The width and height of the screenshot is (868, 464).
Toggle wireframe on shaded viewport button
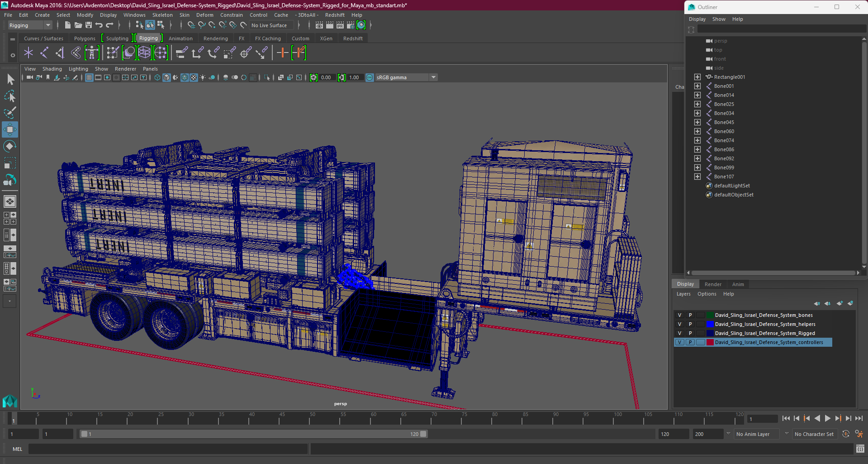point(185,77)
